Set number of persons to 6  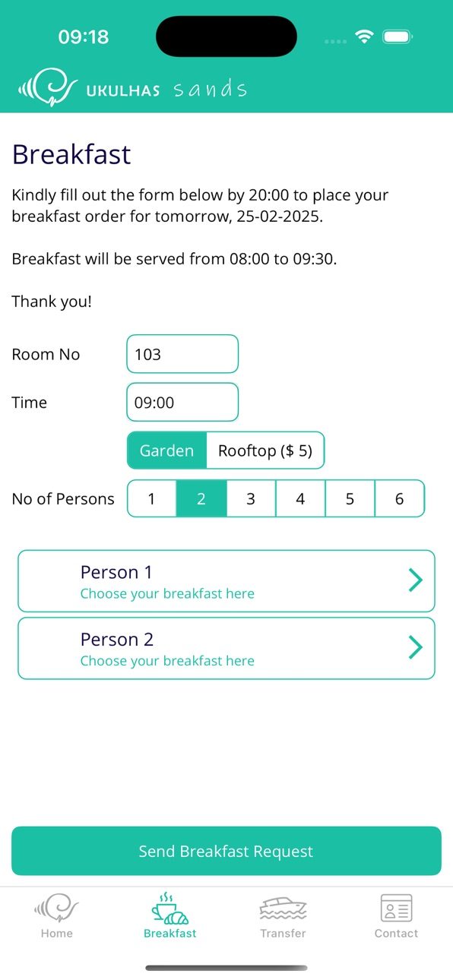(399, 499)
